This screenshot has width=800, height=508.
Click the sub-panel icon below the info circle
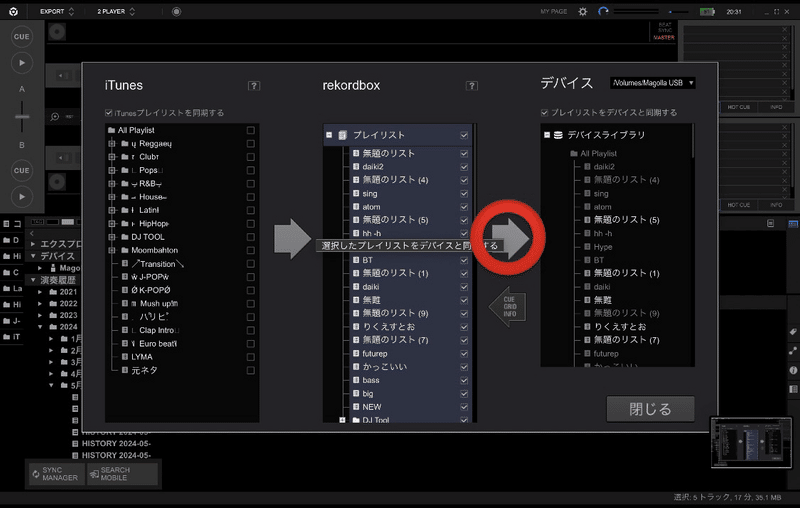pyautogui.click(x=793, y=389)
